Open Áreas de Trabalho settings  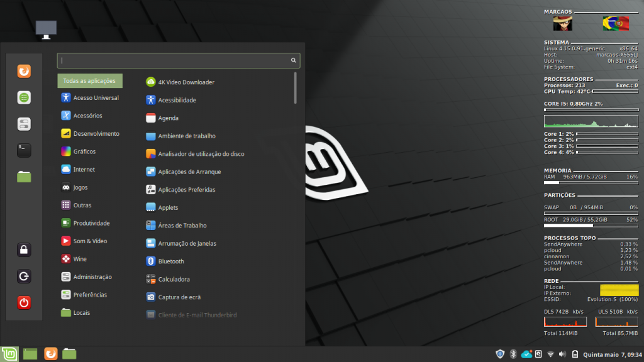[176, 226]
